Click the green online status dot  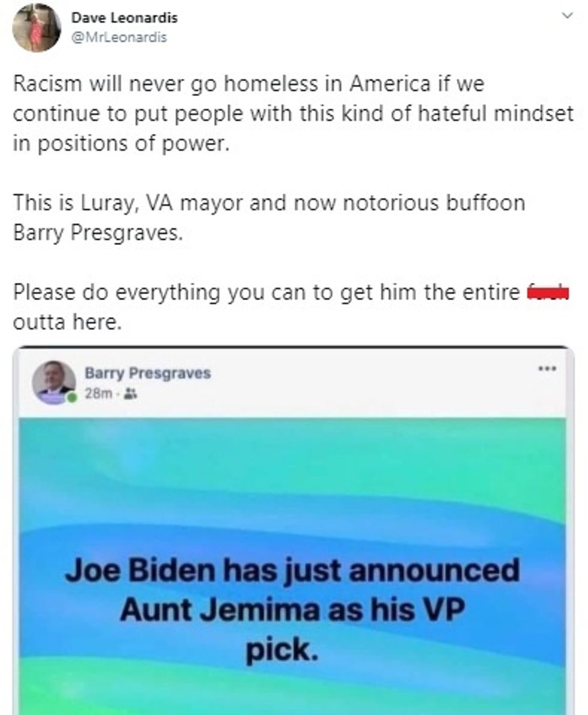71,398
